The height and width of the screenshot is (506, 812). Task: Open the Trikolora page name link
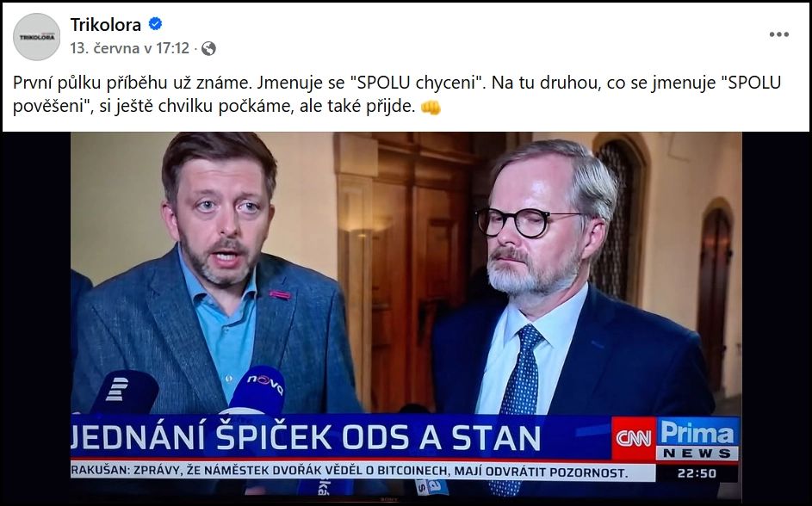point(106,24)
